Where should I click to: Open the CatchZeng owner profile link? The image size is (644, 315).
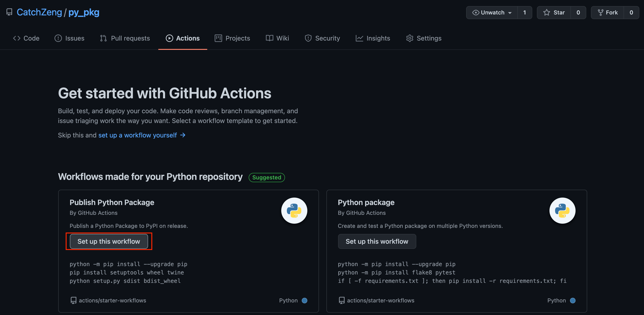pyautogui.click(x=39, y=12)
